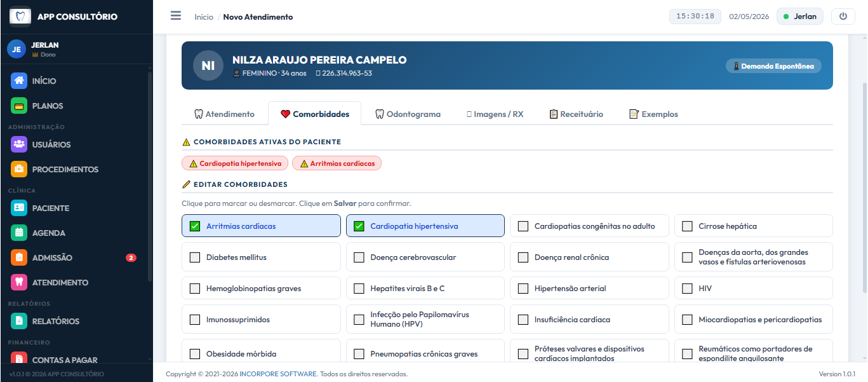The image size is (868, 382).
Task: Click the 15:30:18 clock display
Action: point(695,17)
